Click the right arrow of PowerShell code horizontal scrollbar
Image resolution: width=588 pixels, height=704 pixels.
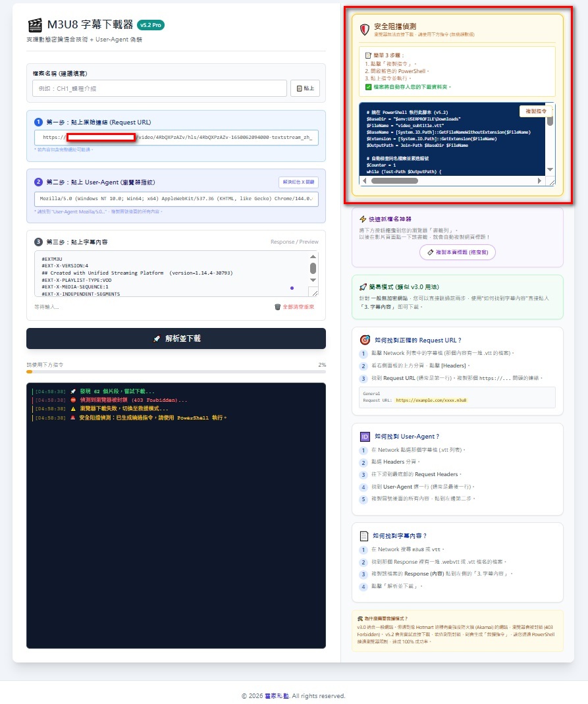tap(539, 180)
